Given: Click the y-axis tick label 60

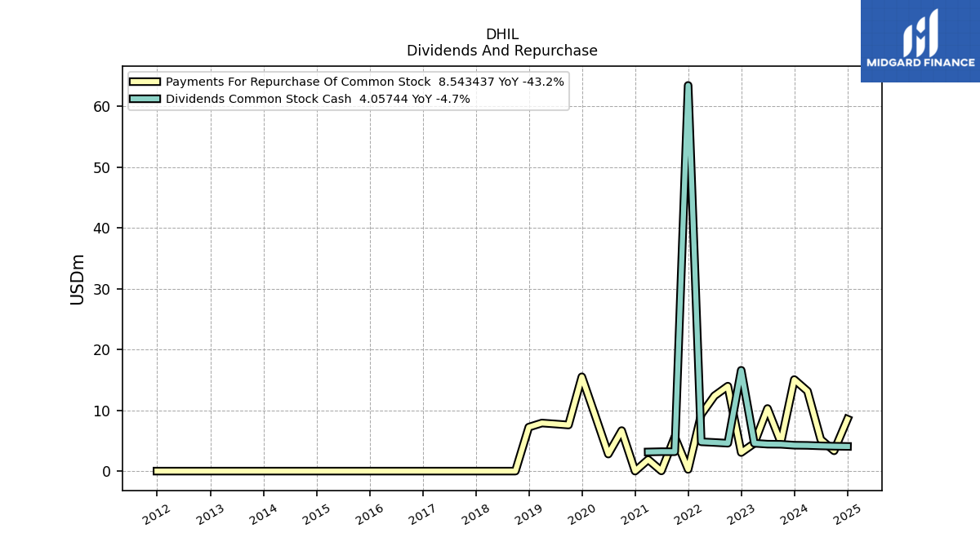Looking at the screenshot, I should point(102,107).
